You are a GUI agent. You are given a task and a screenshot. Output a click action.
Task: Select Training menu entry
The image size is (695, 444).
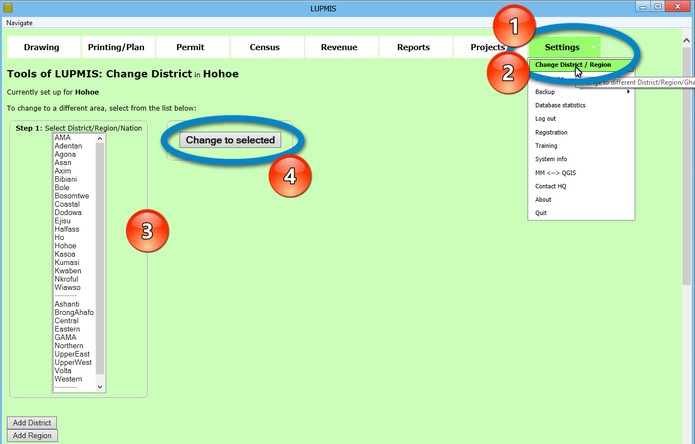click(x=581, y=146)
